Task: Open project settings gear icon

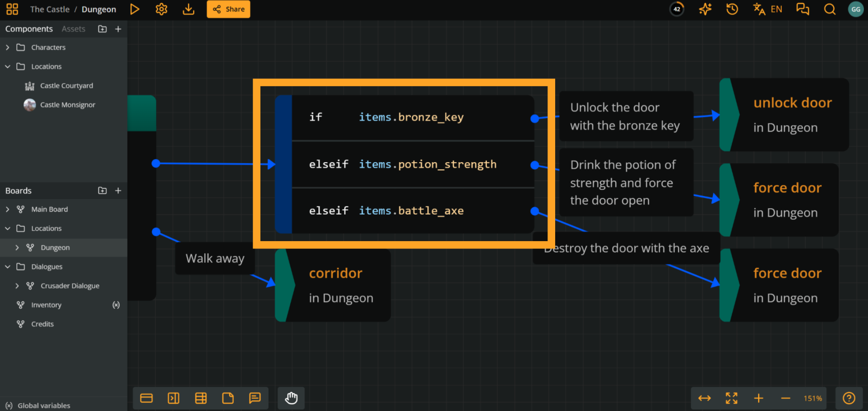Action: pyautogui.click(x=161, y=9)
